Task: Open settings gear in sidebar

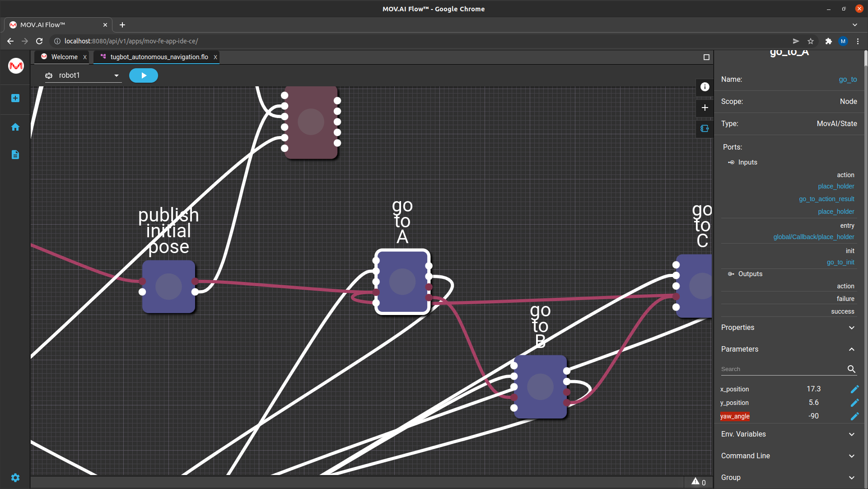Action: tap(15, 478)
